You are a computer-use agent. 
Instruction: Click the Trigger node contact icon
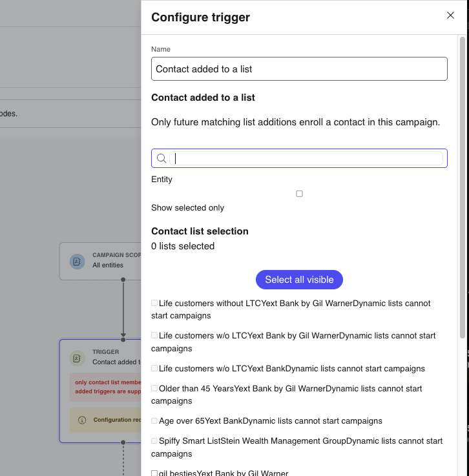pos(77,358)
